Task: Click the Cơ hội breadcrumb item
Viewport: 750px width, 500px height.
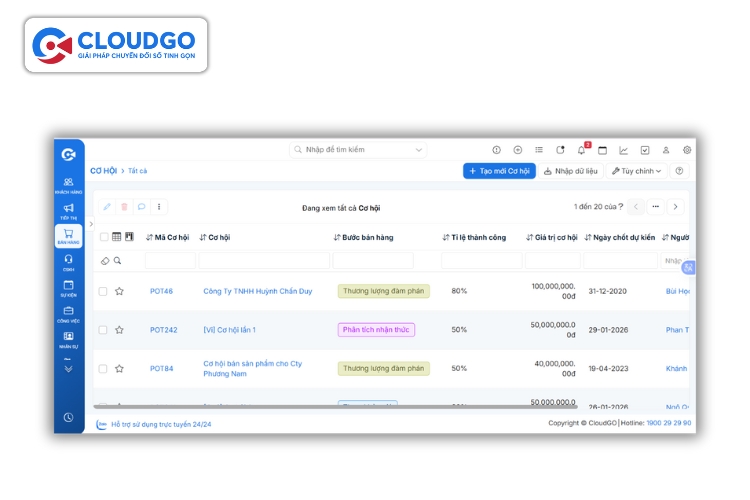Action: click(x=103, y=171)
